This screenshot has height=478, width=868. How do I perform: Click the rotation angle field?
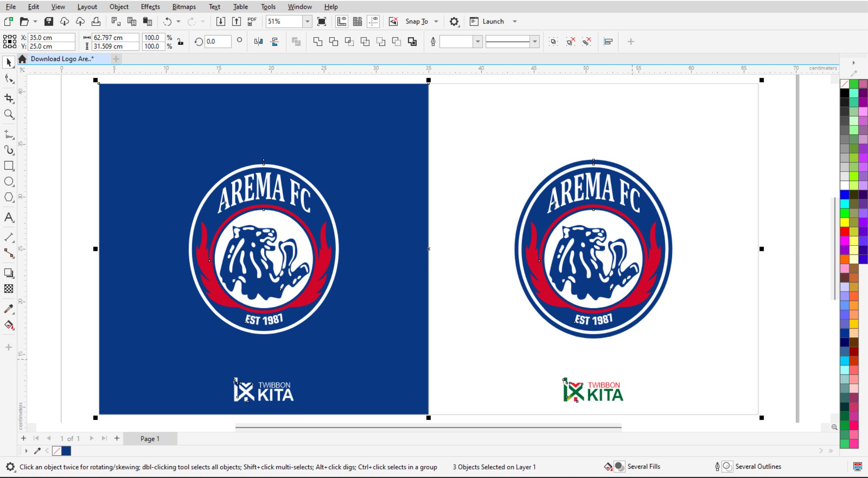(x=218, y=42)
